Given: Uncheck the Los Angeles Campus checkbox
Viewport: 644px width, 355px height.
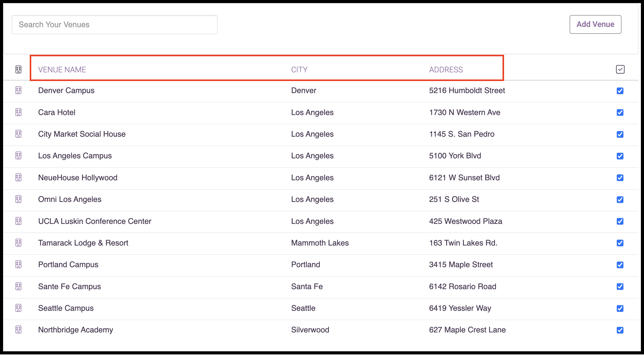Looking at the screenshot, I should click(620, 156).
